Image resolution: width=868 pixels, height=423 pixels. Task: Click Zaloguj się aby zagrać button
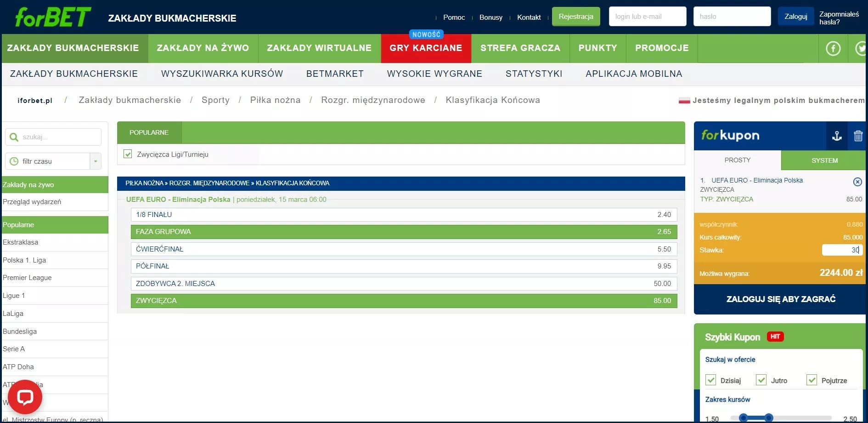tap(781, 299)
